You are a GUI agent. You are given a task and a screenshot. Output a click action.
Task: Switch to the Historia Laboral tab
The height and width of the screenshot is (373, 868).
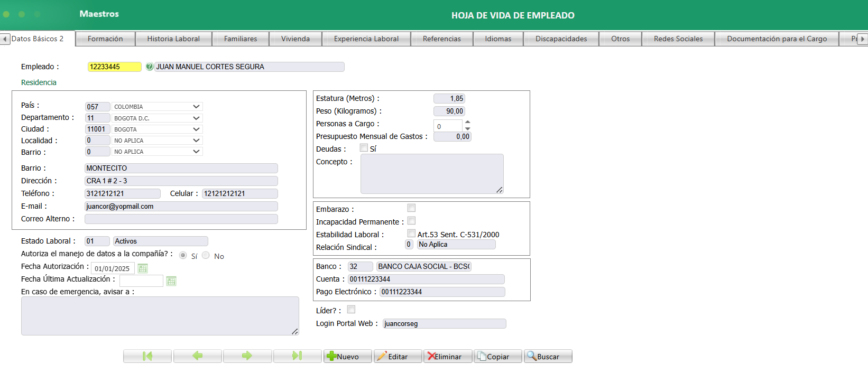tap(173, 39)
